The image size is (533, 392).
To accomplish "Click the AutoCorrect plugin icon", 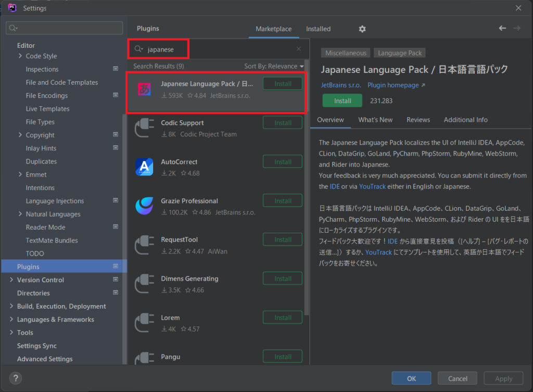I will click(144, 167).
